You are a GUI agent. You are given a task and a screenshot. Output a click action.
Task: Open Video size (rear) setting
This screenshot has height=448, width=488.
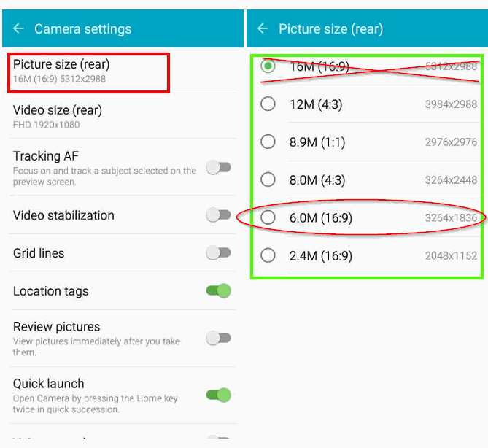(x=58, y=116)
